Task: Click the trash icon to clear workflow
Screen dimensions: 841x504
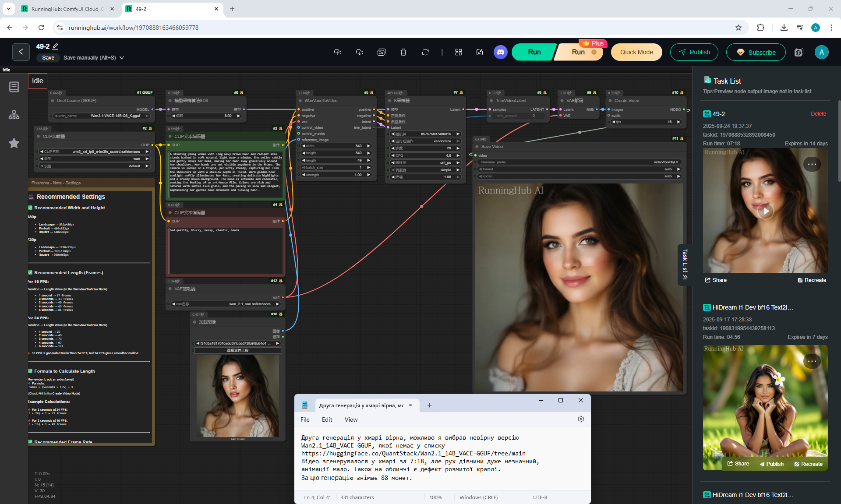Action: [x=403, y=52]
